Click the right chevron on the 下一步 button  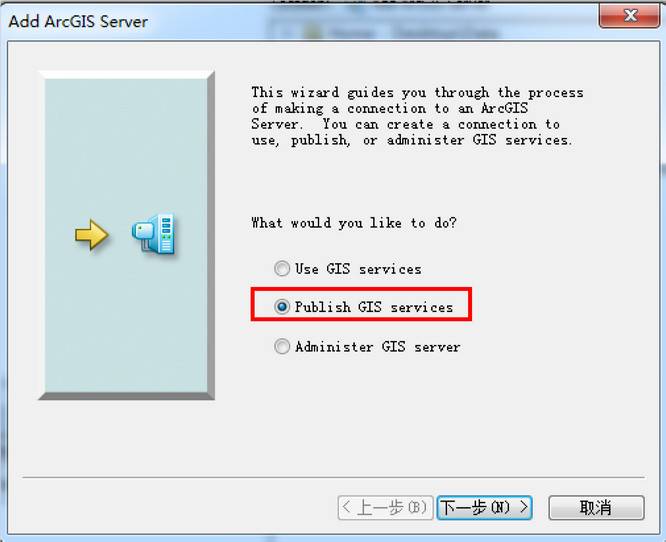[524, 507]
